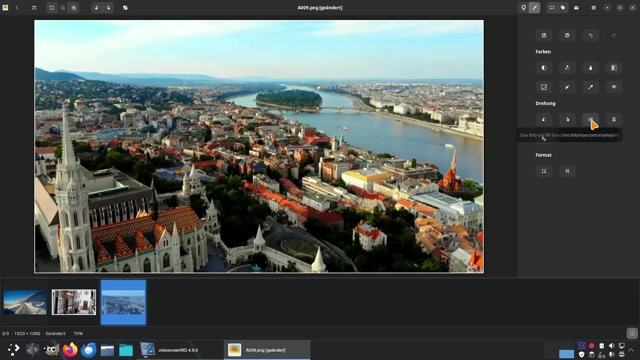The height and width of the screenshot is (360, 640).
Task: Open the color adjustment tool under Farben
Action: (567, 68)
